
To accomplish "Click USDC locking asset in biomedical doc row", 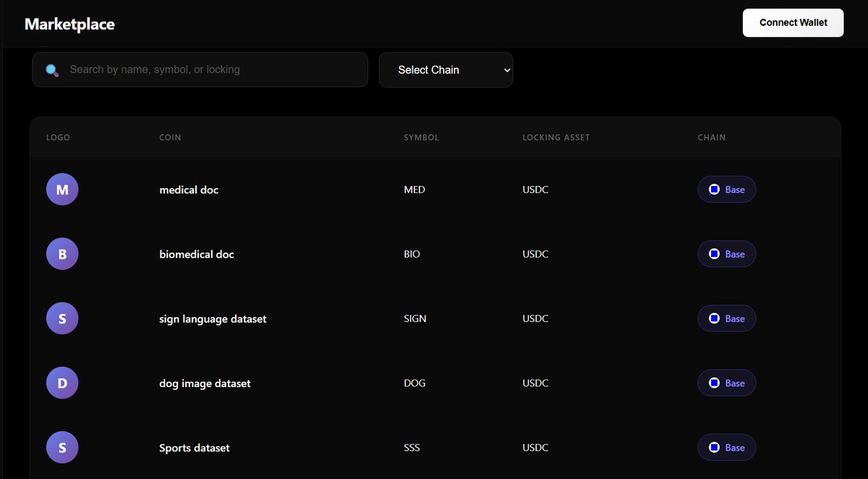I will coord(535,254).
